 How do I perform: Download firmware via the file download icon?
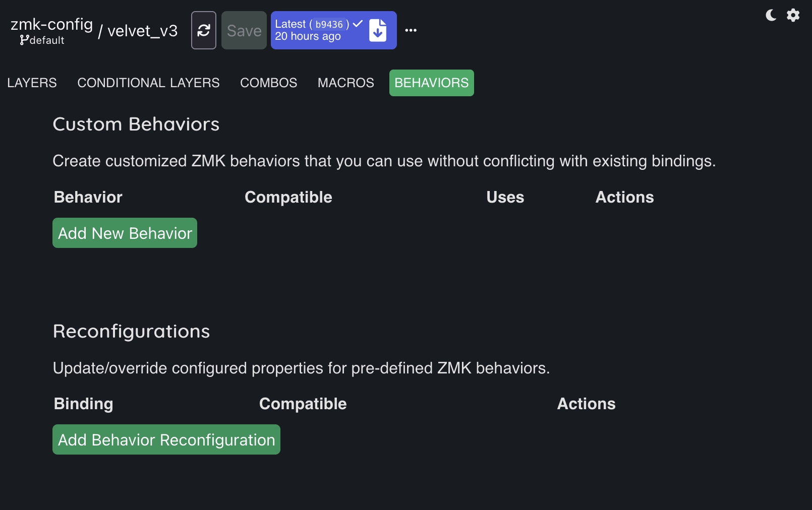[378, 30]
